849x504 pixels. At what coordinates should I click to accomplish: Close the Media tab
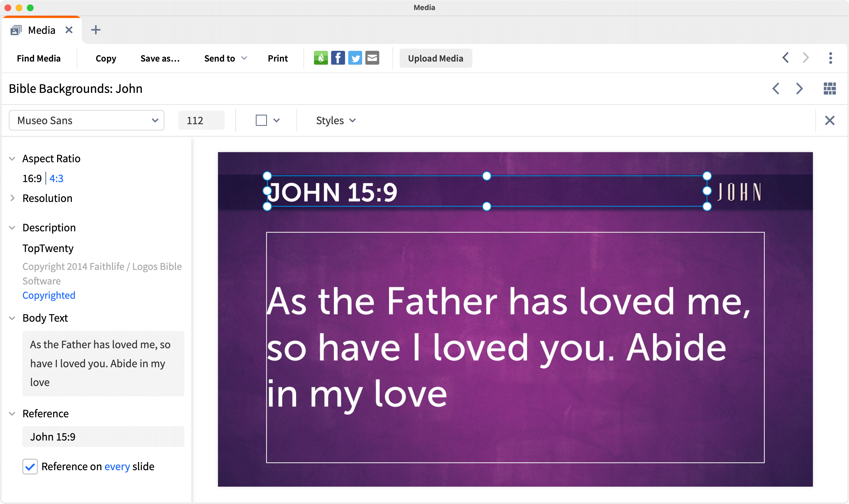69,30
